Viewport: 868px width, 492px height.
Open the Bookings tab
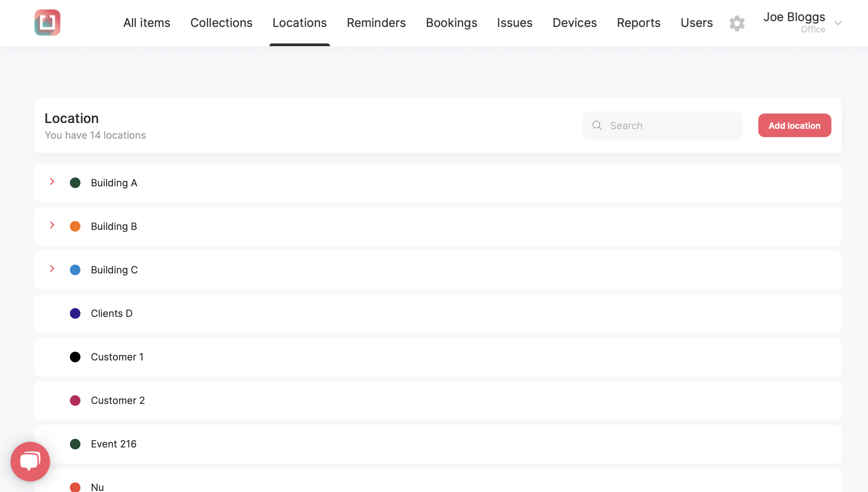451,23
